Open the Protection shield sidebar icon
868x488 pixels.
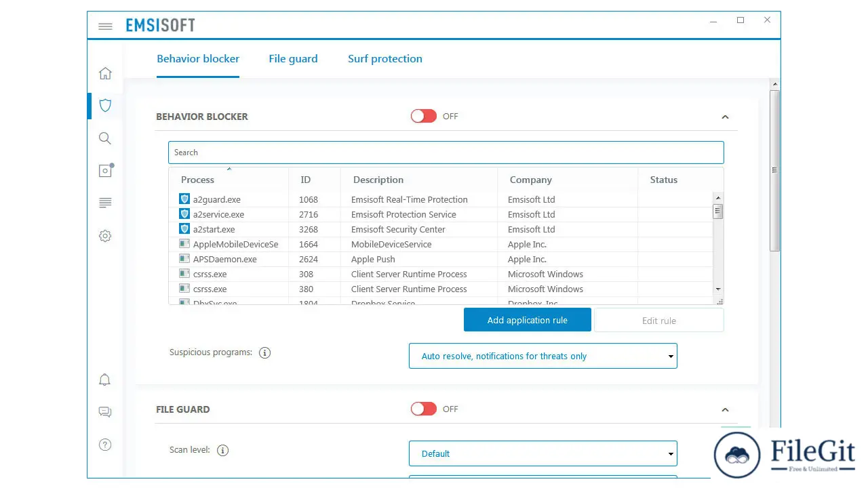pos(105,105)
